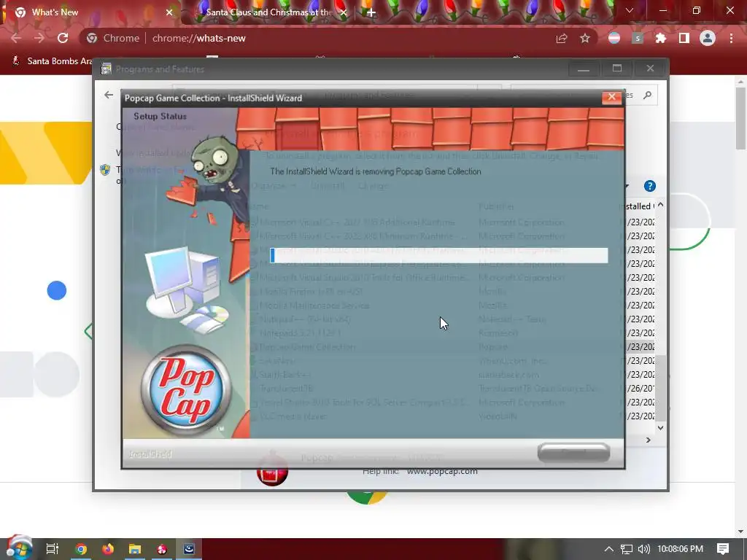The image size is (747, 560).
Task: Open a new Chrome tab
Action: [x=371, y=12]
